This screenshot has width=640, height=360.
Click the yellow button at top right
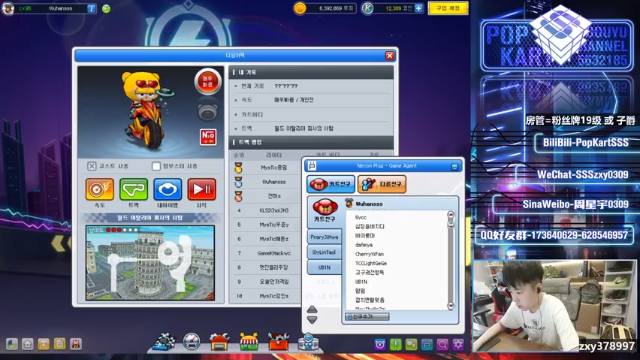point(448,8)
